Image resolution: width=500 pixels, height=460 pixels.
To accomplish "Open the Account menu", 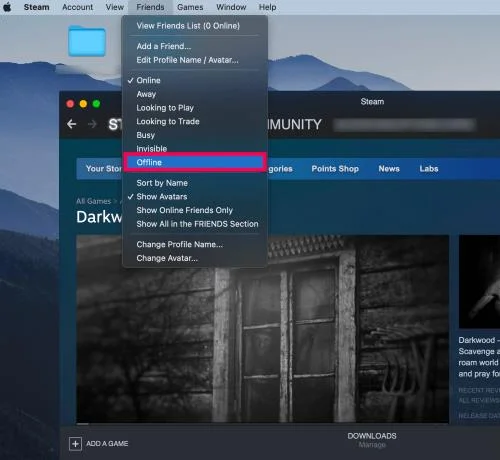I will tap(77, 7).
